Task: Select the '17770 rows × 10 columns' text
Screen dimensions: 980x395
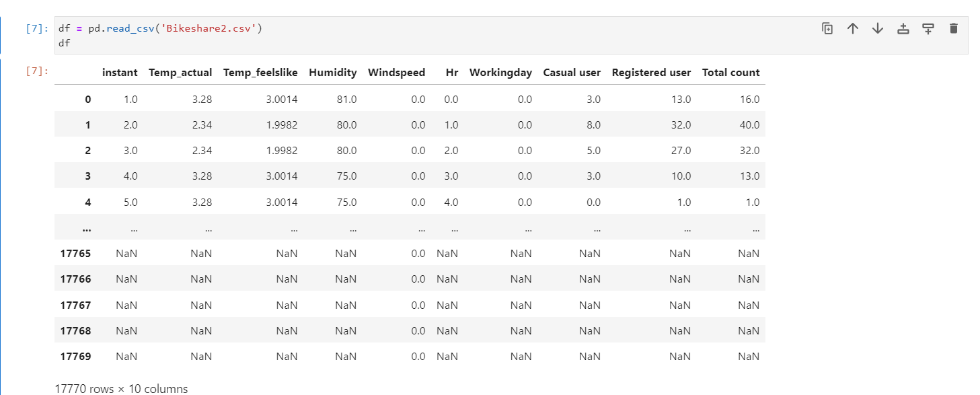Action: [x=120, y=388]
